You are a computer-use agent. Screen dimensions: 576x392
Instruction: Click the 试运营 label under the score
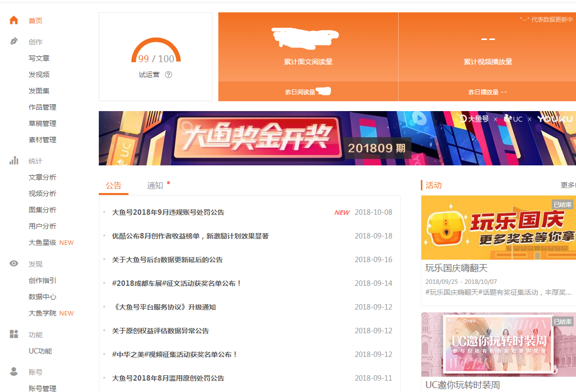[x=149, y=75]
